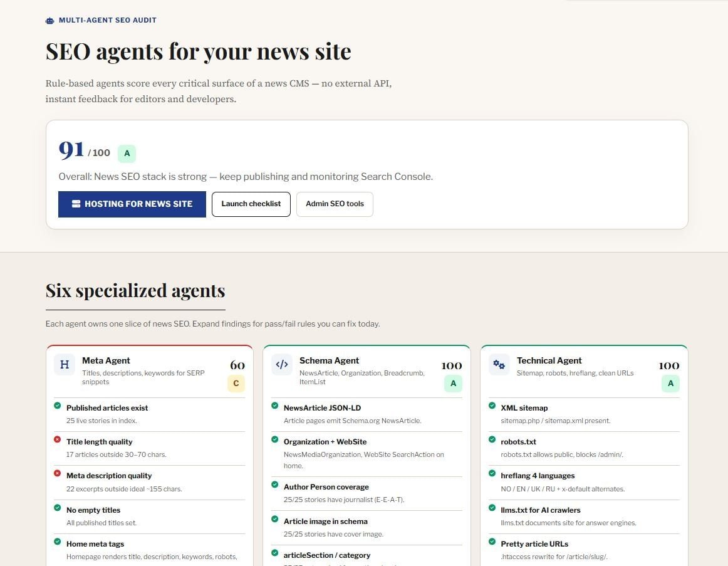This screenshot has width=728, height=566.
Task: Click 'sitemap.php / sitemap.xml present.' detail
Action: click(x=555, y=421)
